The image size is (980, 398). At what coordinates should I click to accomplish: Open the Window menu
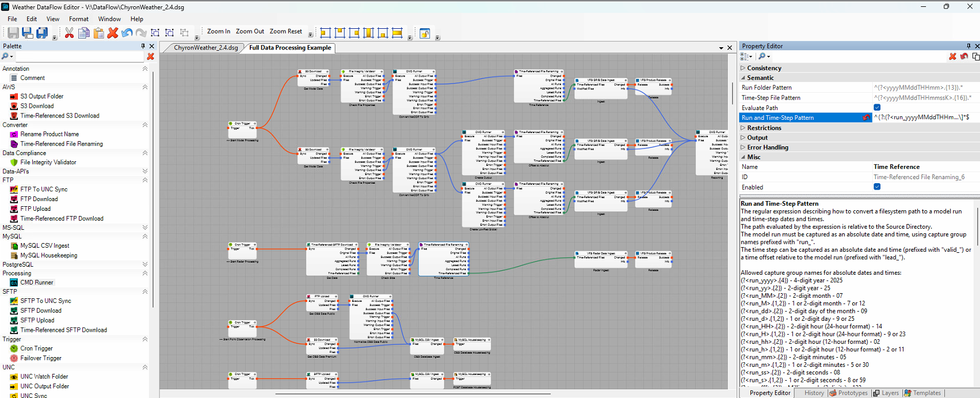tap(109, 19)
